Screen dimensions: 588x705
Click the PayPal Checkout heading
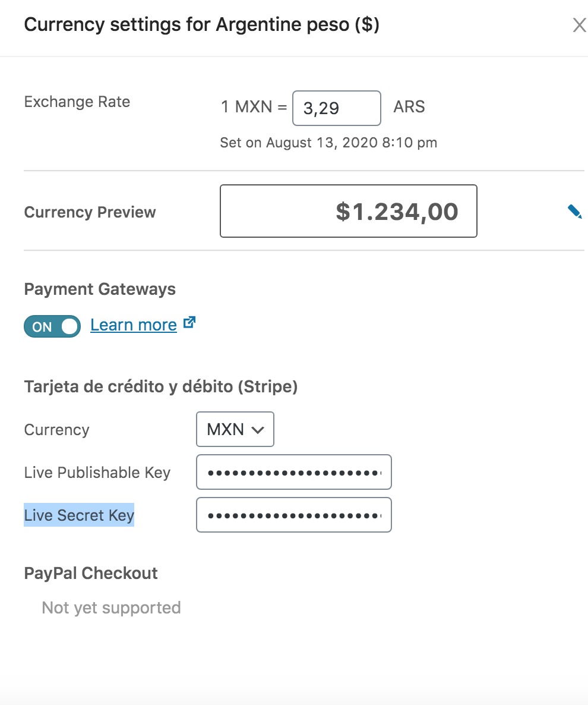click(91, 573)
